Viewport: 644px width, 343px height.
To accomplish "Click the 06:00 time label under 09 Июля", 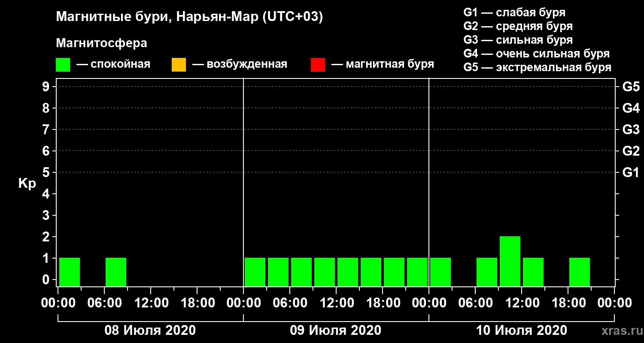I will click(x=289, y=303).
